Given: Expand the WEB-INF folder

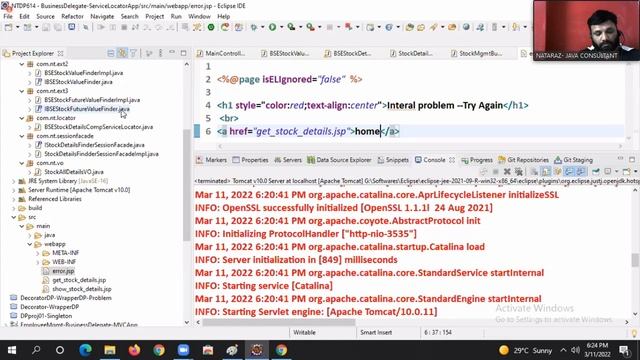Looking at the screenshot, I should pyautogui.click(x=38, y=262).
